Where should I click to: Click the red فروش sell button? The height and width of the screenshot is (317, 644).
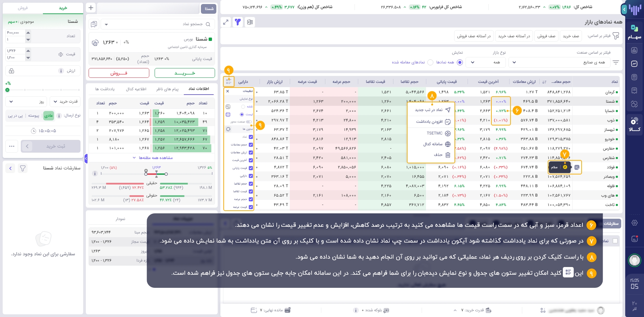119,73
